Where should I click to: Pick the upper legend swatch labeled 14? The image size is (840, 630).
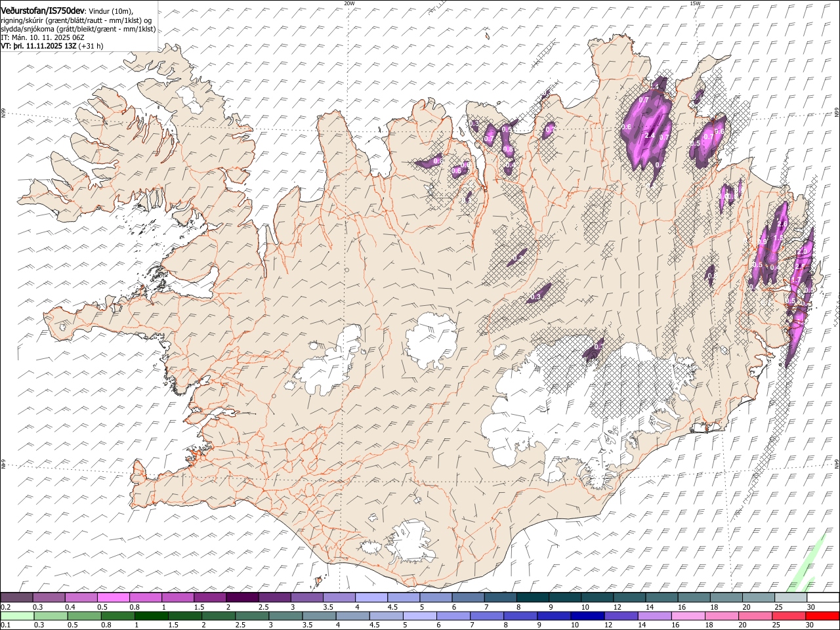click(x=661, y=598)
